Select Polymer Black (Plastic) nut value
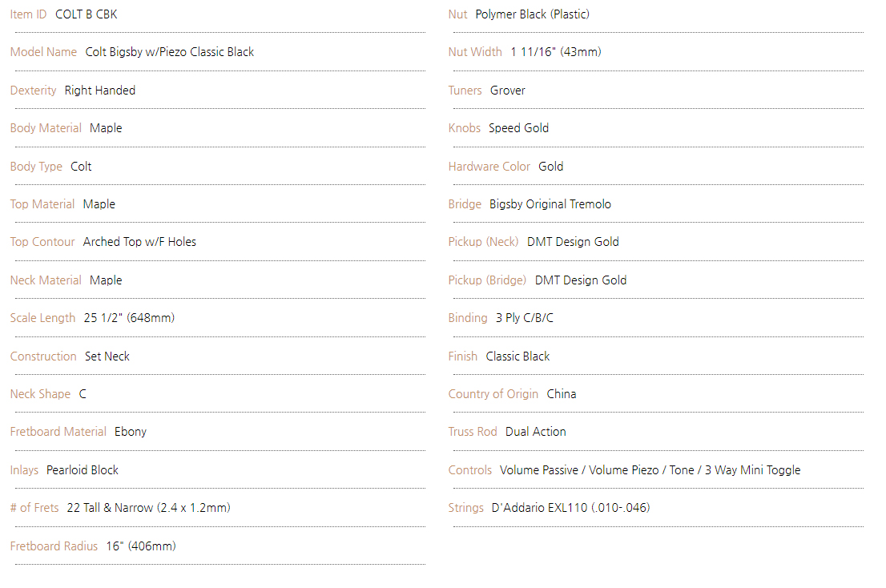Image resolution: width=886 pixels, height=588 pixels. click(x=532, y=14)
